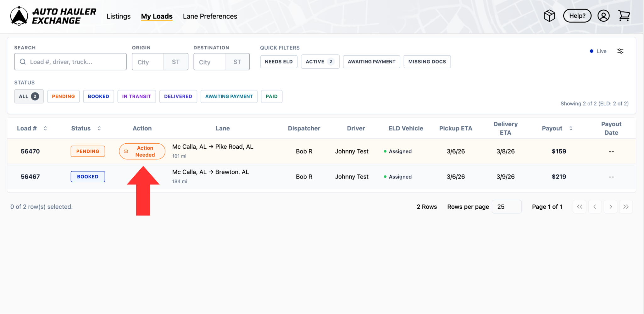Screen dimensions: 644x314
Task: Open the Rows per page selector
Action: [506, 207]
